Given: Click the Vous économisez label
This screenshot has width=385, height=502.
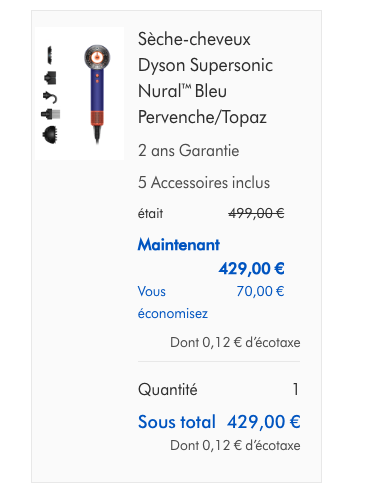Looking at the screenshot, I should point(173,302).
